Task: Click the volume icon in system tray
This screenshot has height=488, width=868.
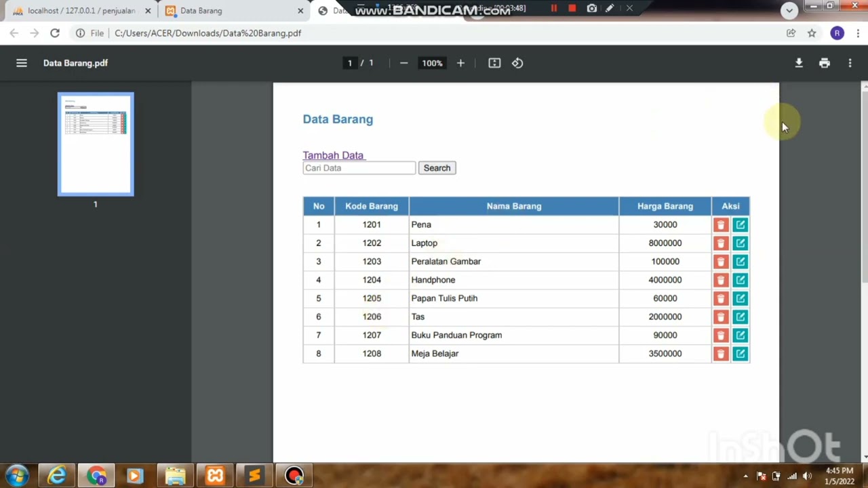Action: [x=807, y=476]
